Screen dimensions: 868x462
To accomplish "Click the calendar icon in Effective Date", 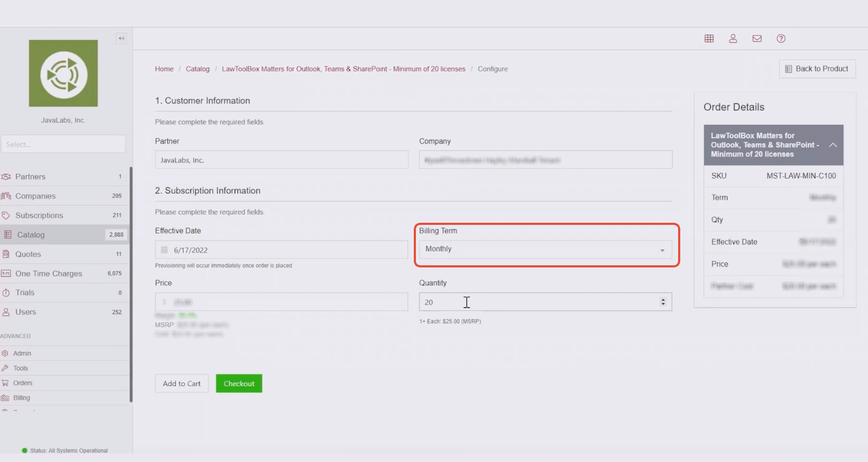I will [x=164, y=250].
